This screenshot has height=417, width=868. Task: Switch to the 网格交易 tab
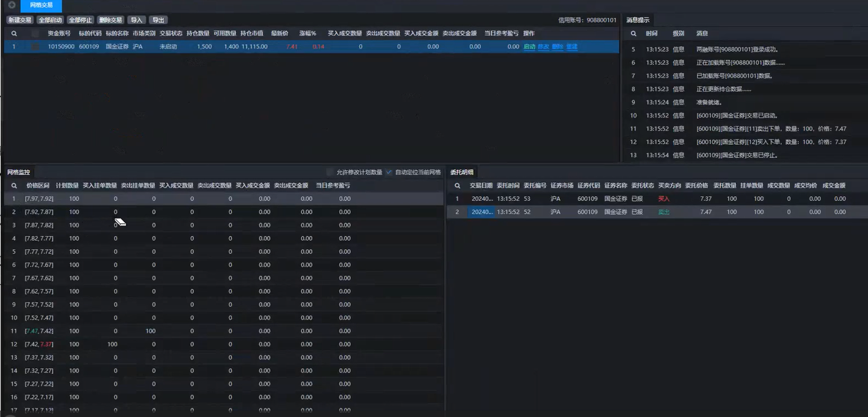point(41,5)
